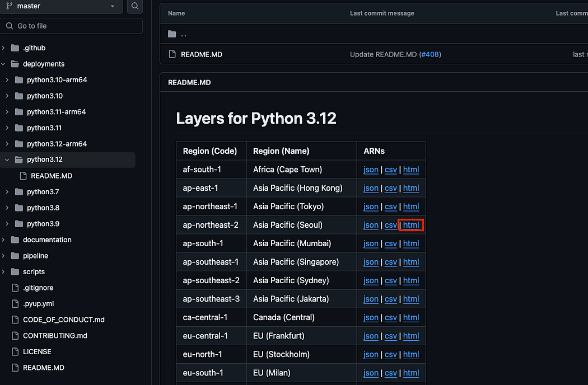Expand the .github folder chevron
The image size is (588, 385).
[3, 48]
